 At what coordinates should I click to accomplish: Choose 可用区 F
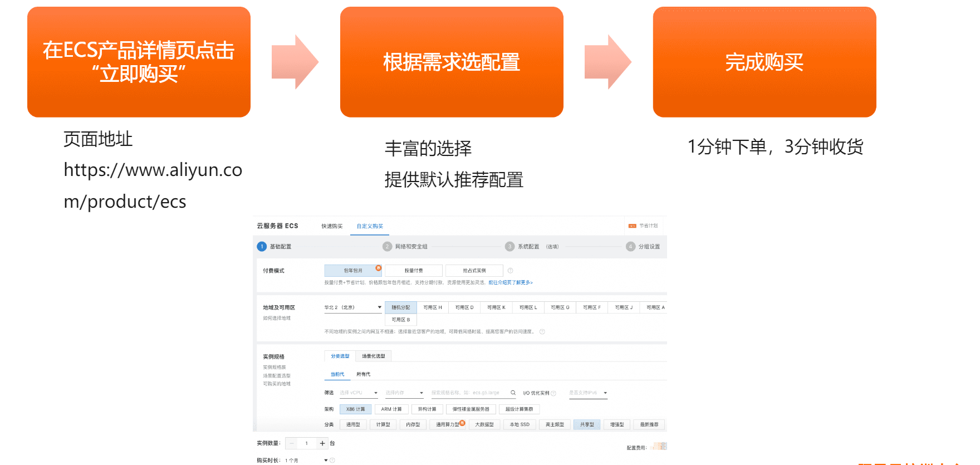click(592, 307)
